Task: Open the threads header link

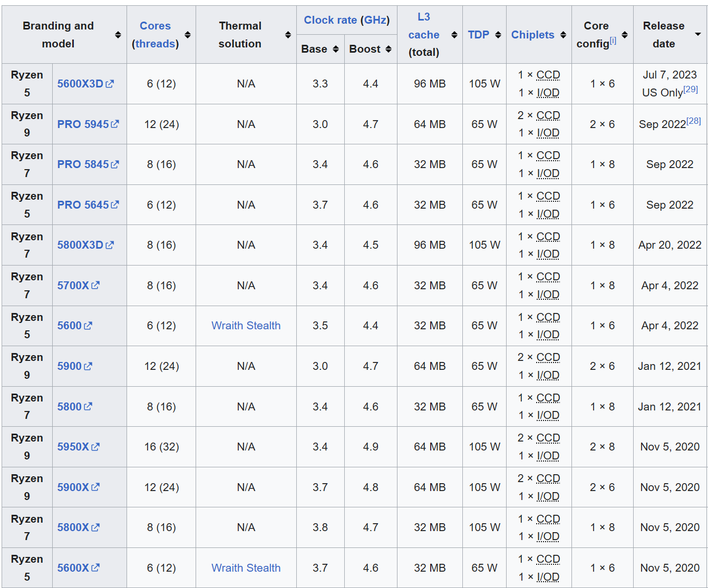Action: (x=155, y=44)
